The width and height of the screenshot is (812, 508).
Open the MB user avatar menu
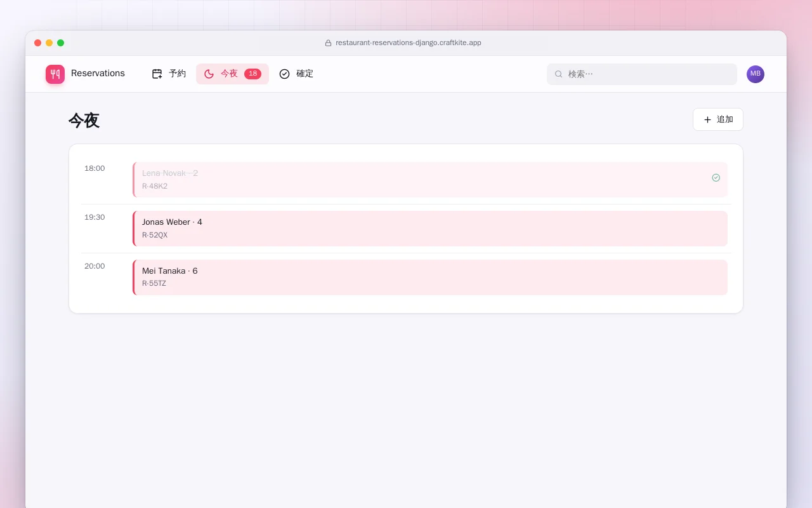(x=756, y=74)
